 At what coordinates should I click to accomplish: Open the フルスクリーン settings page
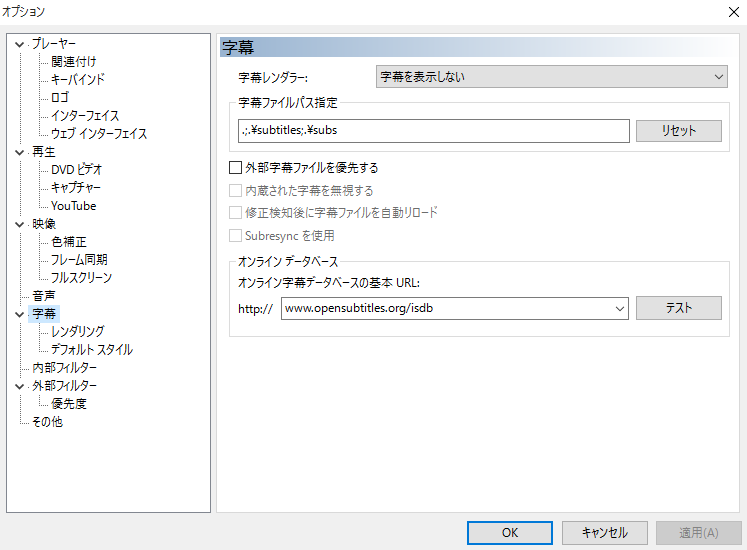(x=81, y=278)
